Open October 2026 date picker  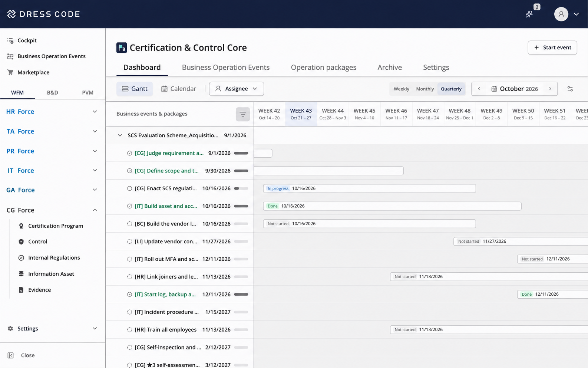coord(515,89)
